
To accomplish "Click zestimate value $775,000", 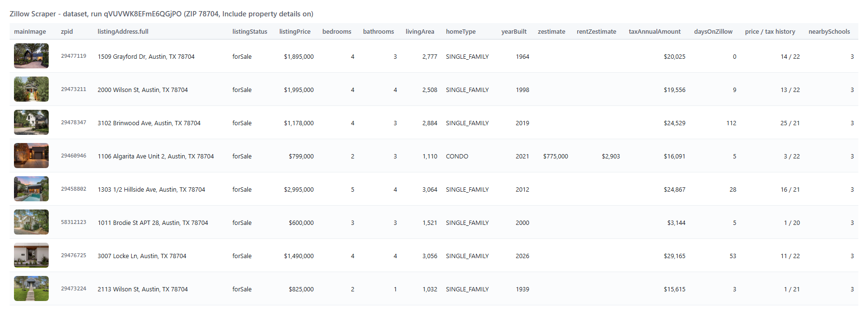I will [x=556, y=157].
